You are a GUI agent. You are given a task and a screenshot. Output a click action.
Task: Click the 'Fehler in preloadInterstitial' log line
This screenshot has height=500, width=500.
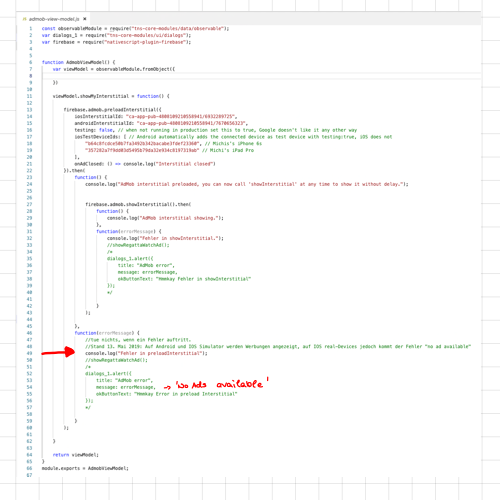(146, 353)
